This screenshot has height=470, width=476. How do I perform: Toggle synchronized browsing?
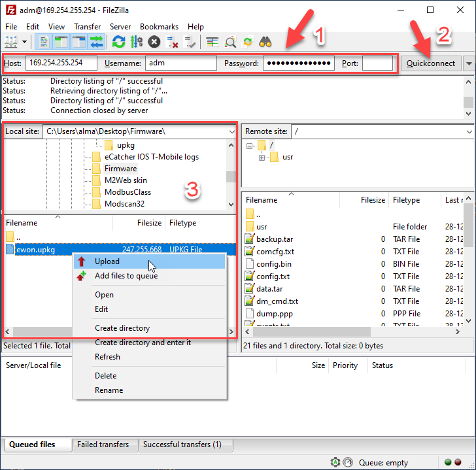pyautogui.click(x=248, y=42)
